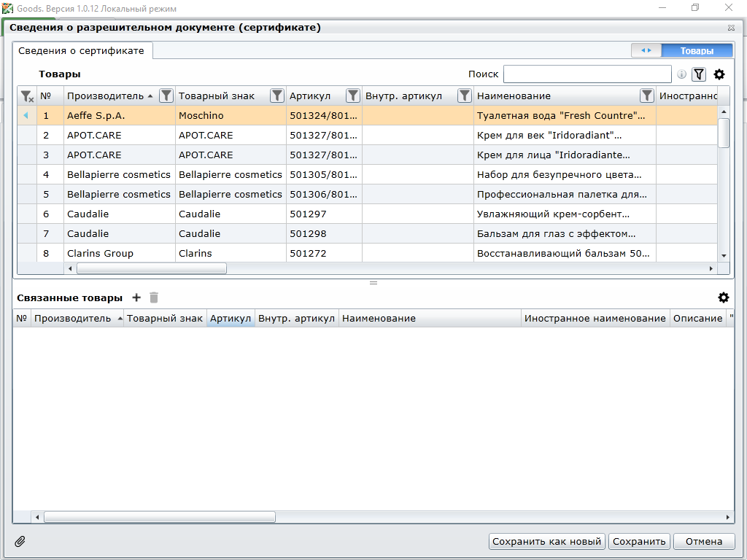Click Иностранное наименование header in linked table
The width and height of the screenshot is (747, 560).
point(595,319)
